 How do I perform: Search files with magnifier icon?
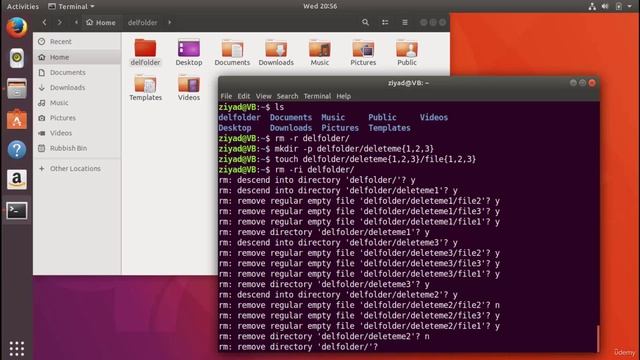coord(365,22)
